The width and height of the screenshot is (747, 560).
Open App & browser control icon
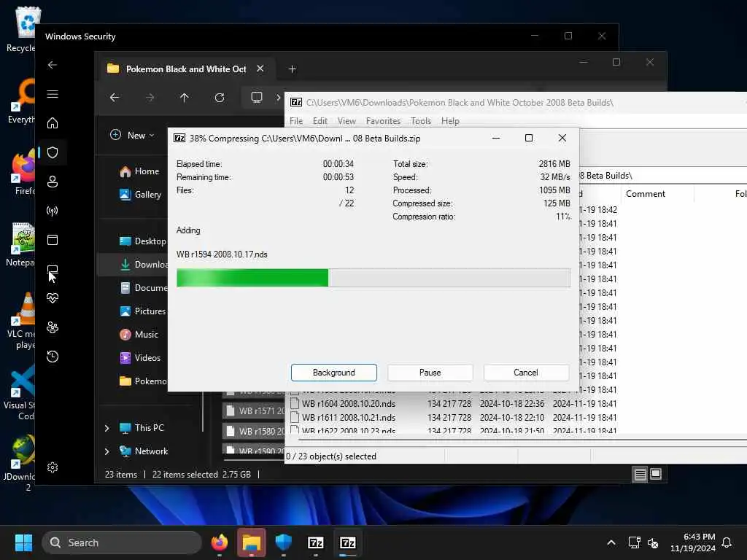(x=53, y=239)
